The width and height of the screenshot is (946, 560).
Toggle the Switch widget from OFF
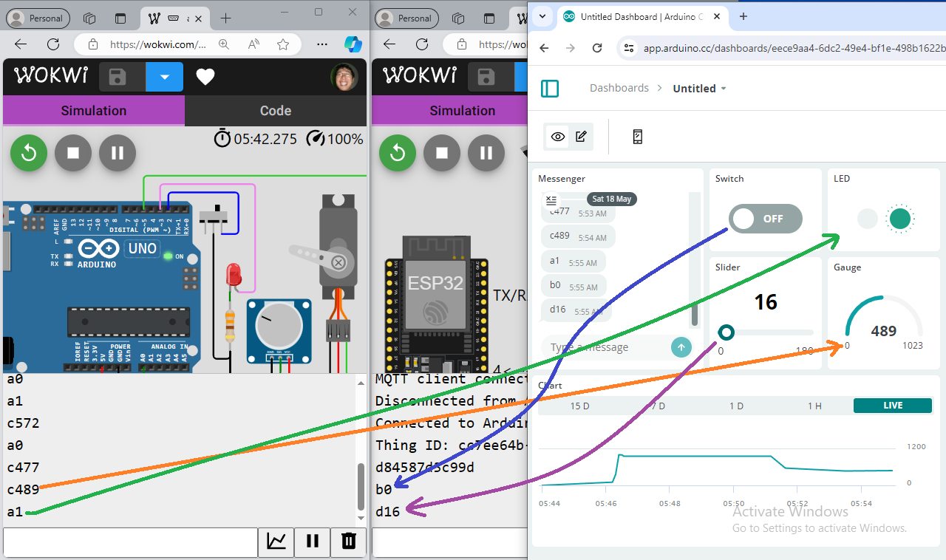point(766,219)
